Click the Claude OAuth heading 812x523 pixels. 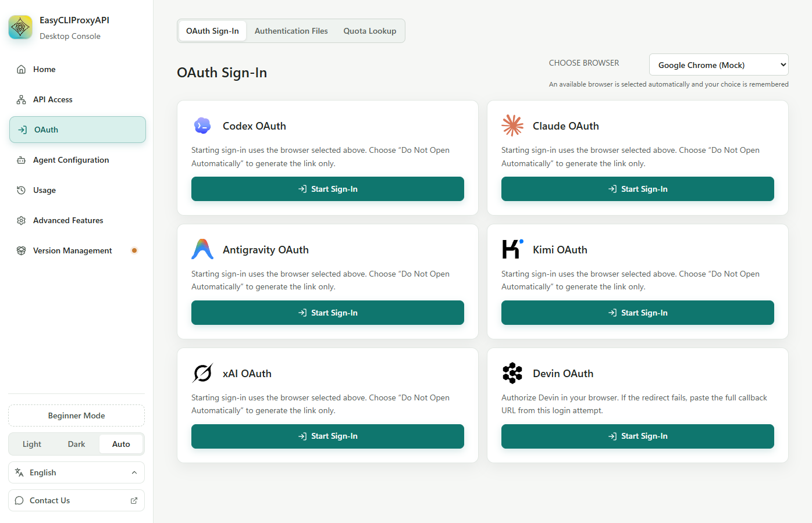click(x=566, y=126)
